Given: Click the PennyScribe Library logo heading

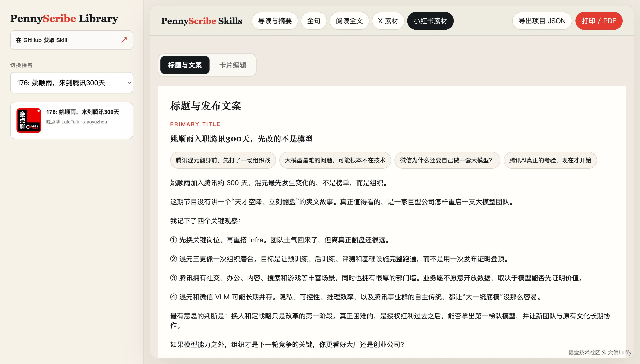Looking at the screenshot, I should (x=64, y=19).
